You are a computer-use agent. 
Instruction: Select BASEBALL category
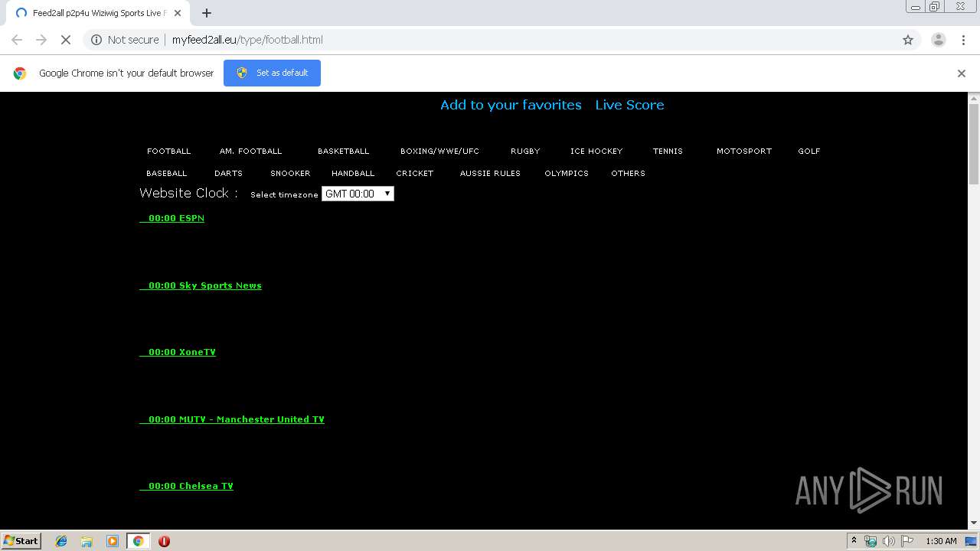tap(167, 173)
